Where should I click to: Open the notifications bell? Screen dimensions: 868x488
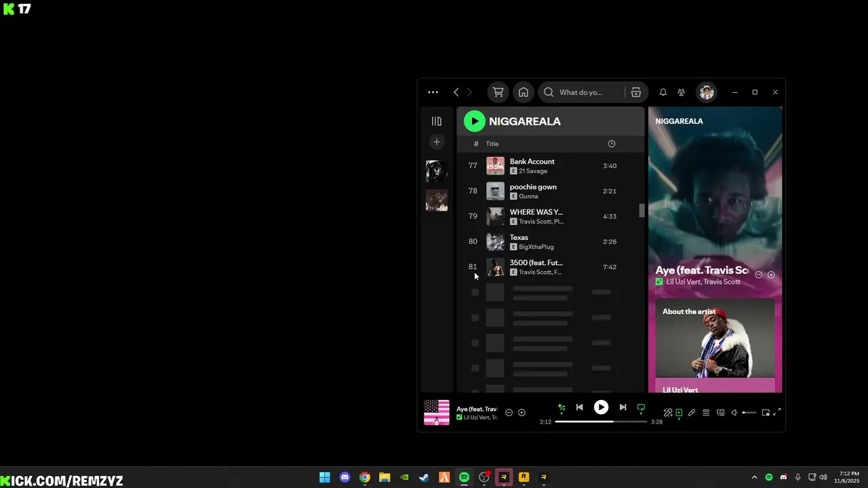pyautogui.click(x=663, y=92)
